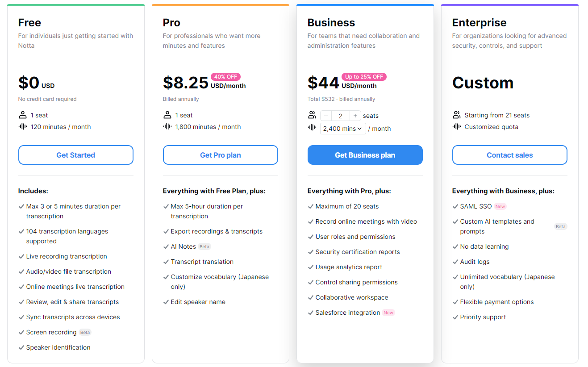This screenshot has width=588, height=367.
Task: Click the Business seats number field
Action: (x=340, y=116)
